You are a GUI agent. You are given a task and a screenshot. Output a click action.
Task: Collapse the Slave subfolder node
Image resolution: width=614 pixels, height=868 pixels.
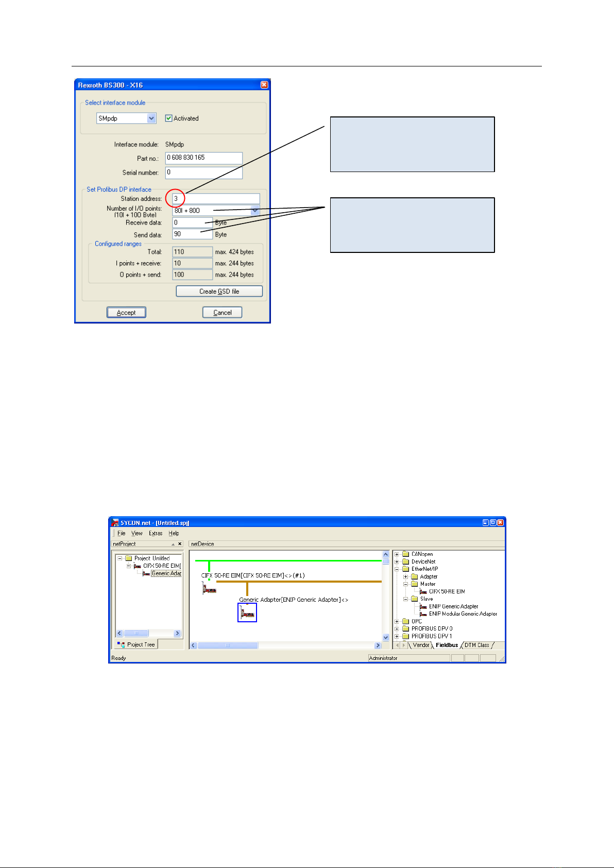405,599
